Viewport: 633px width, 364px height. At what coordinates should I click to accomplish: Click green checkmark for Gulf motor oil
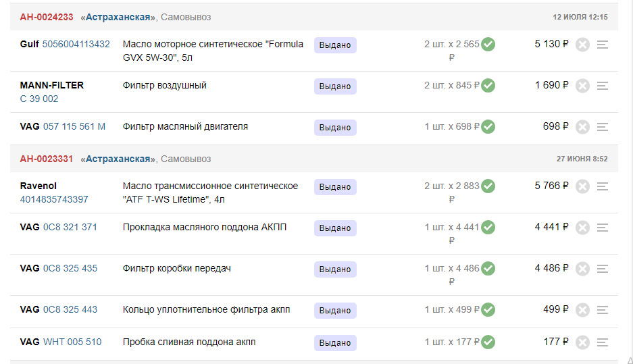[488, 44]
